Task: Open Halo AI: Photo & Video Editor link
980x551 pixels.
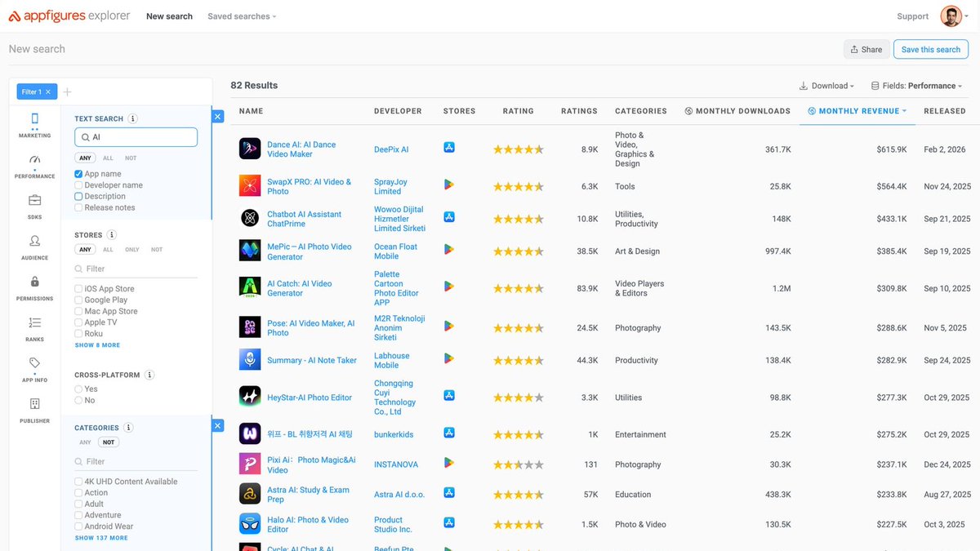Action: click(x=308, y=525)
